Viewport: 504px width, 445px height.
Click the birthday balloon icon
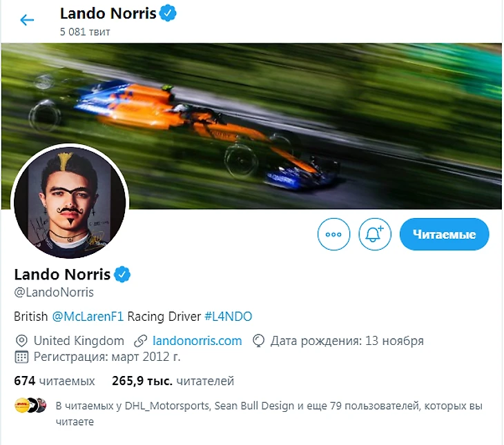tap(258, 341)
